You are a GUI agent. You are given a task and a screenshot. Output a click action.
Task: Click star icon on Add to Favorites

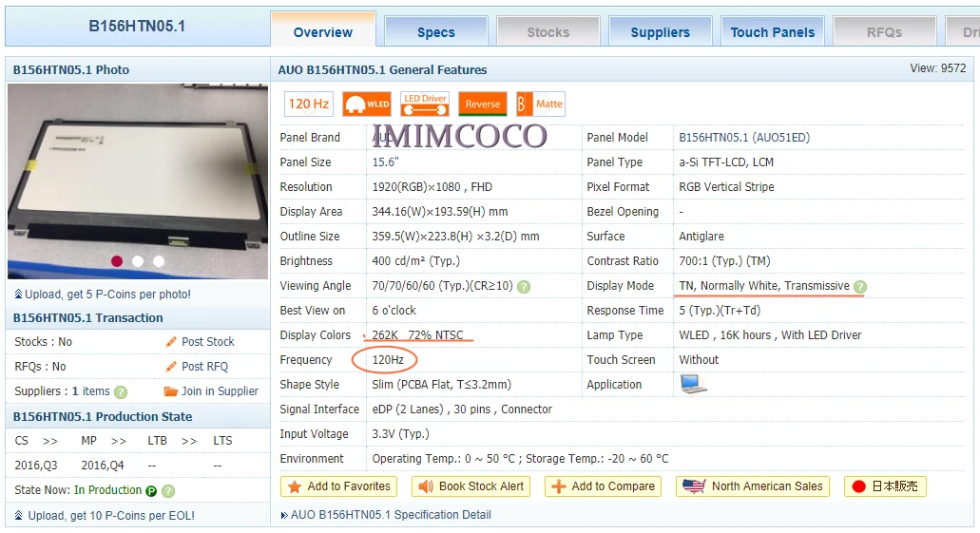[295, 486]
